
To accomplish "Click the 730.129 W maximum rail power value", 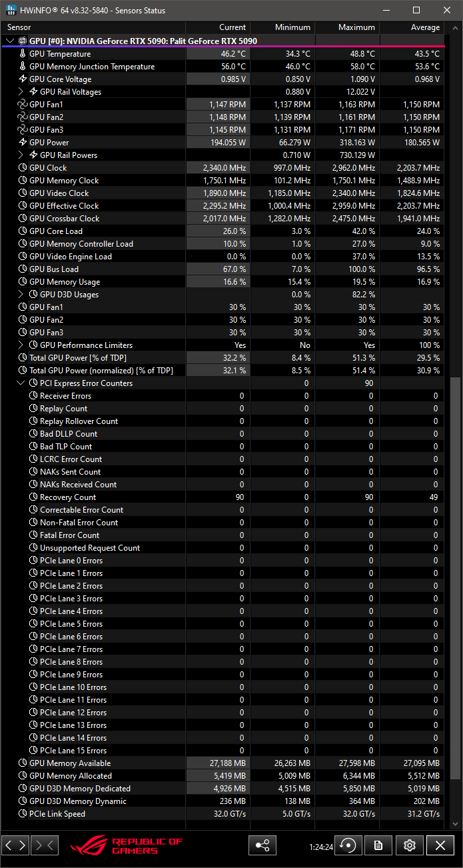I will [358, 155].
